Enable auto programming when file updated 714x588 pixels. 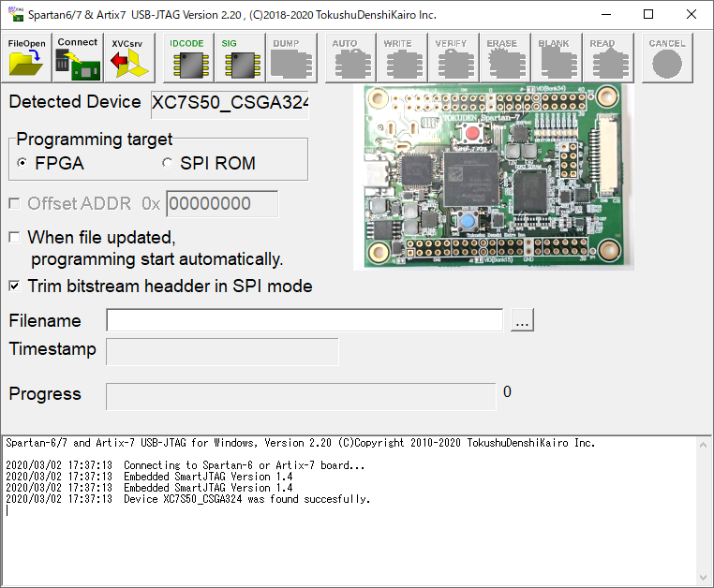(x=14, y=237)
